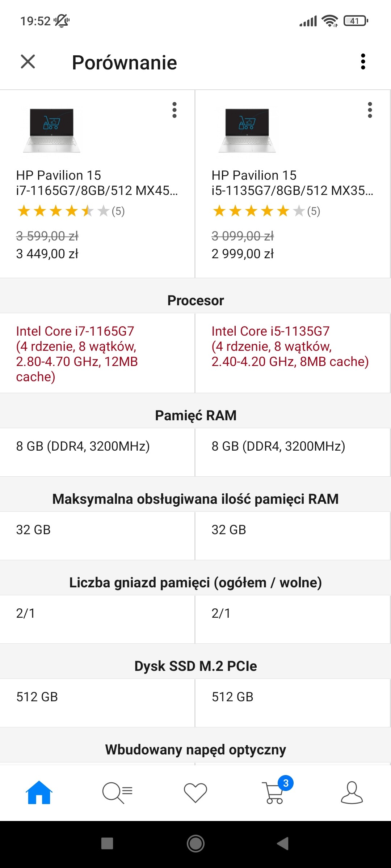The height and width of the screenshot is (868, 391).
Task: Open the top-right overflow menu
Action: coord(363,61)
